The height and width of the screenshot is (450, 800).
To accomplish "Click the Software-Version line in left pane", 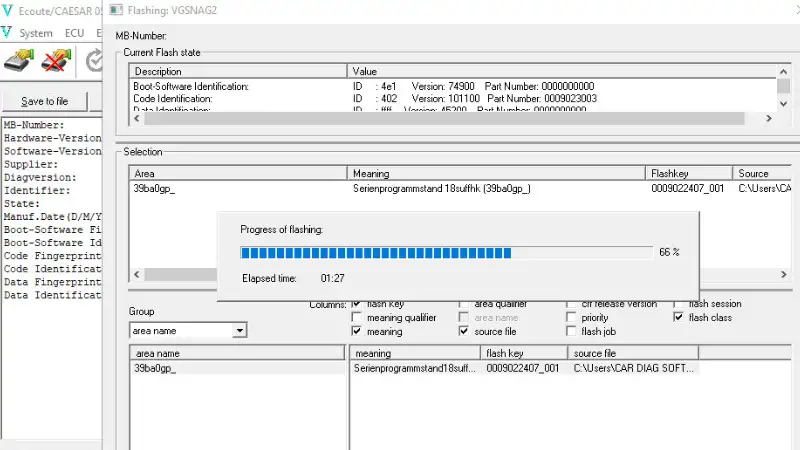I will [x=53, y=152].
